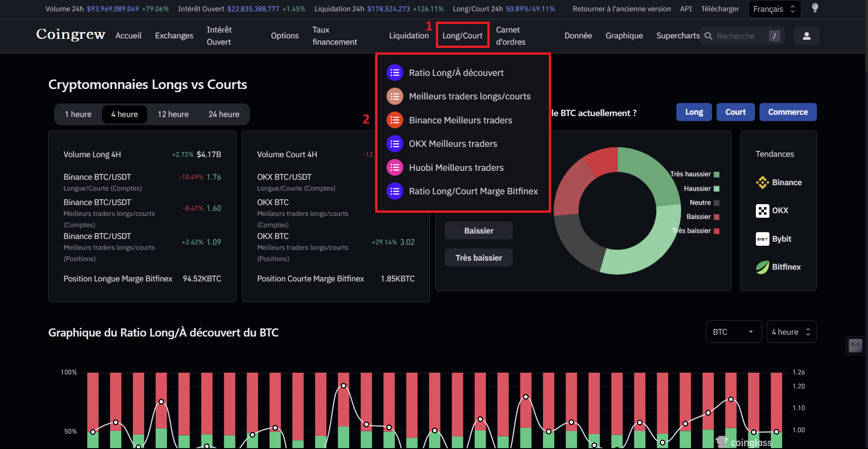Click the Bitfinex leaf icon
868x449 pixels.
763,267
